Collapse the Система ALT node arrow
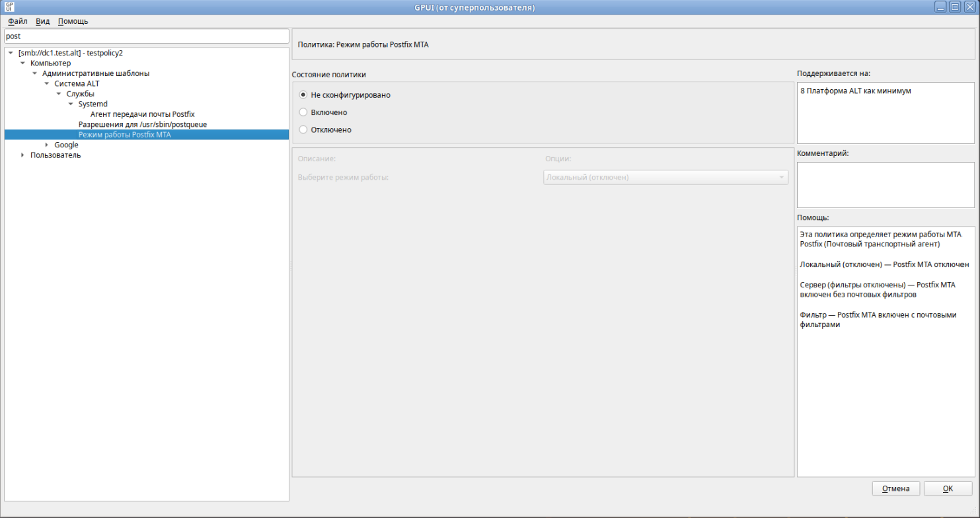Image resolution: width=980 pixels, height=518 pixels. pos(46,84)
